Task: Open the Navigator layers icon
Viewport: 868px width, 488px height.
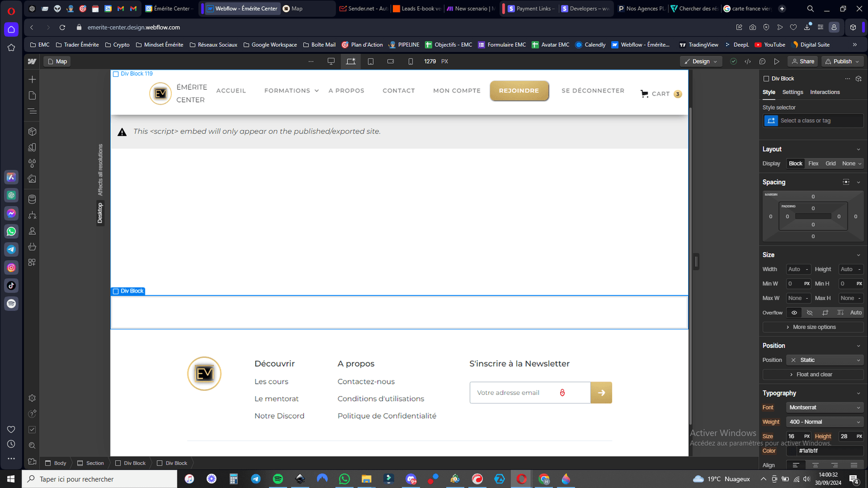Action: point(32,111)
